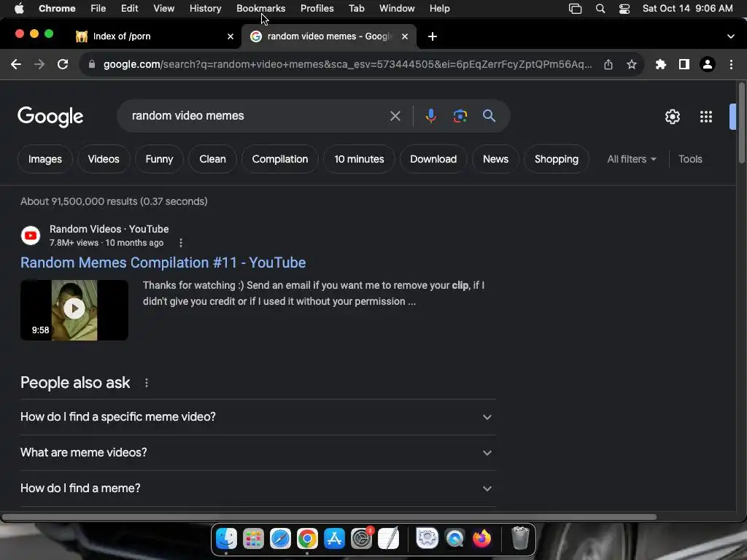Apply the Download filter chip

(433, 159)
